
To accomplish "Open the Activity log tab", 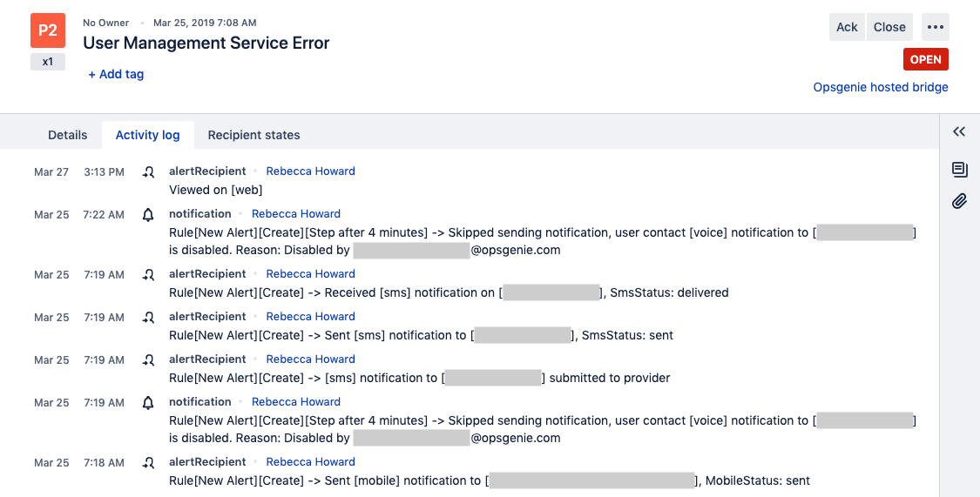I will [x=148, y=135].
